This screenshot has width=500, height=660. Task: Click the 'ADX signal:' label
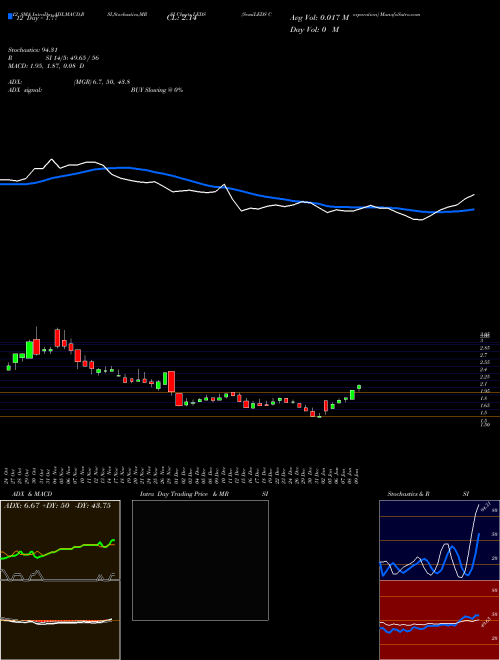point(25,90)
